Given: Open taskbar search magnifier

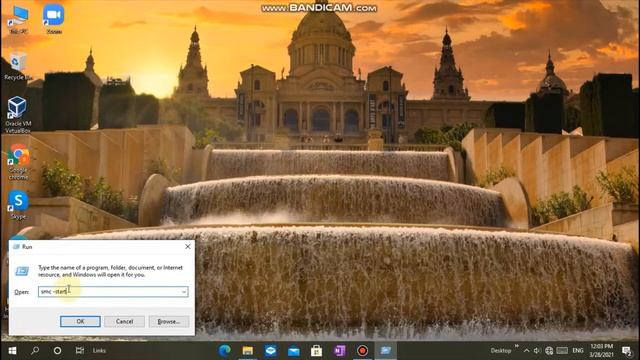Looking at the screenshot, I should click(35, 351).
